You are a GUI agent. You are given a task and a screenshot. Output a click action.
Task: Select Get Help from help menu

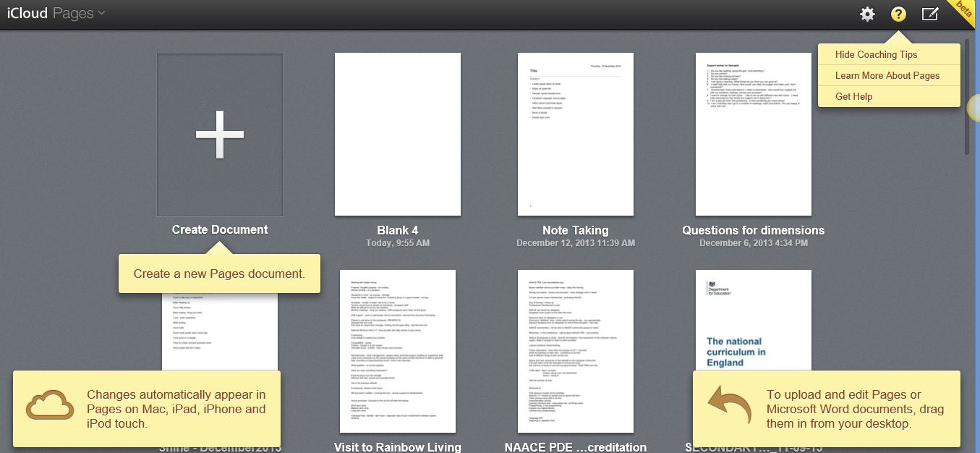pyautogui.click(x=853, y=96)
